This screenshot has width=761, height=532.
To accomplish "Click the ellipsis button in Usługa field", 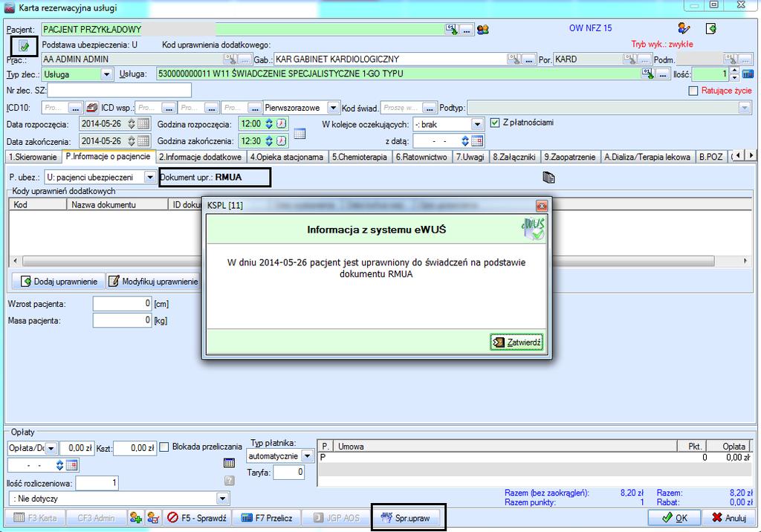I will [662, 74].
